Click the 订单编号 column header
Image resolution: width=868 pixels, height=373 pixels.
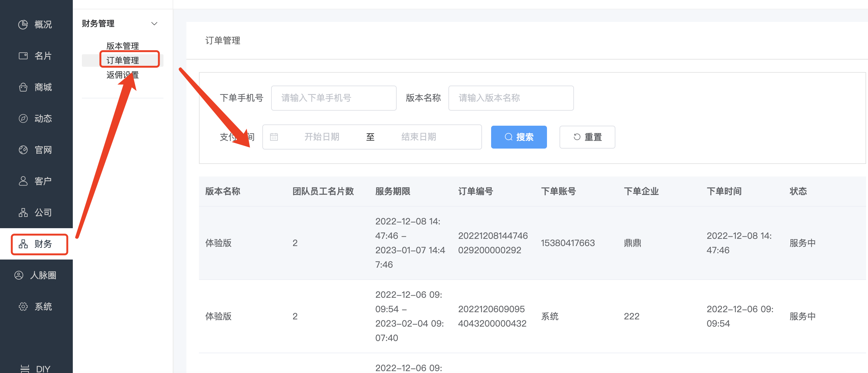[475, 191]
